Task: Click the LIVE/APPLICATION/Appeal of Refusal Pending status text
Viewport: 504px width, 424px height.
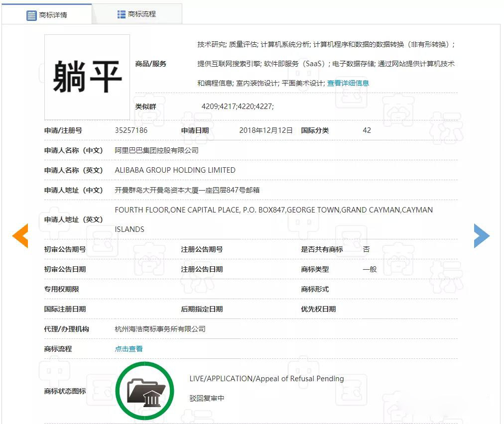Action: (x=266, y=379)
